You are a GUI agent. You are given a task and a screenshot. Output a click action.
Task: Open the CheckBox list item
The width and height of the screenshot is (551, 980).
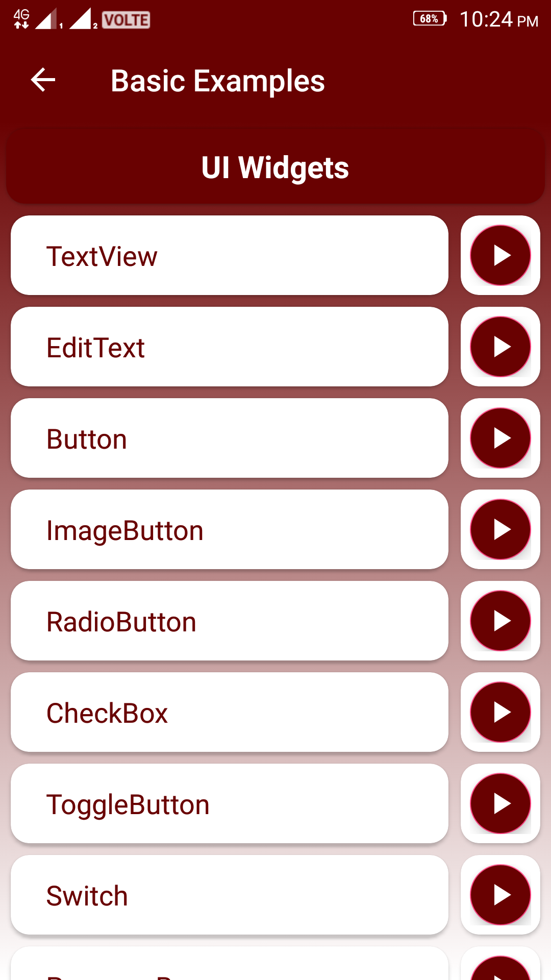point(230,712)
